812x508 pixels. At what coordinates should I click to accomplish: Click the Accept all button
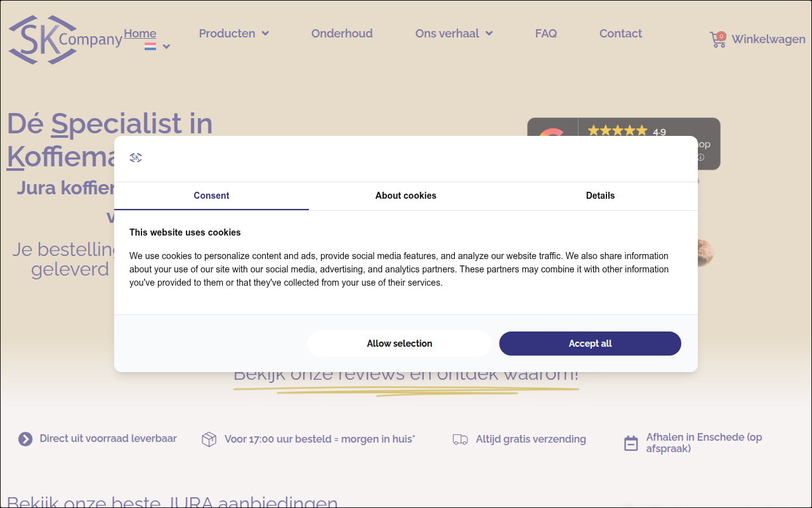pyautogui.click(x=590, y=344)
